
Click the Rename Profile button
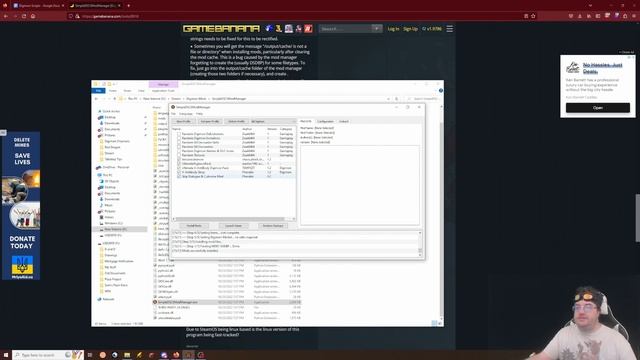(x=210, y=121)
